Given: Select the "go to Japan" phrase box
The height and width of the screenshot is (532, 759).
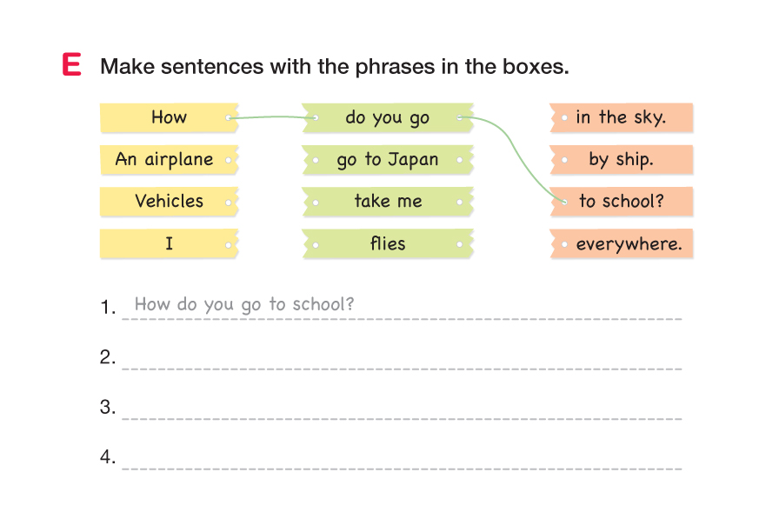Looking at the screenshot, I should (x=388, y=159).
